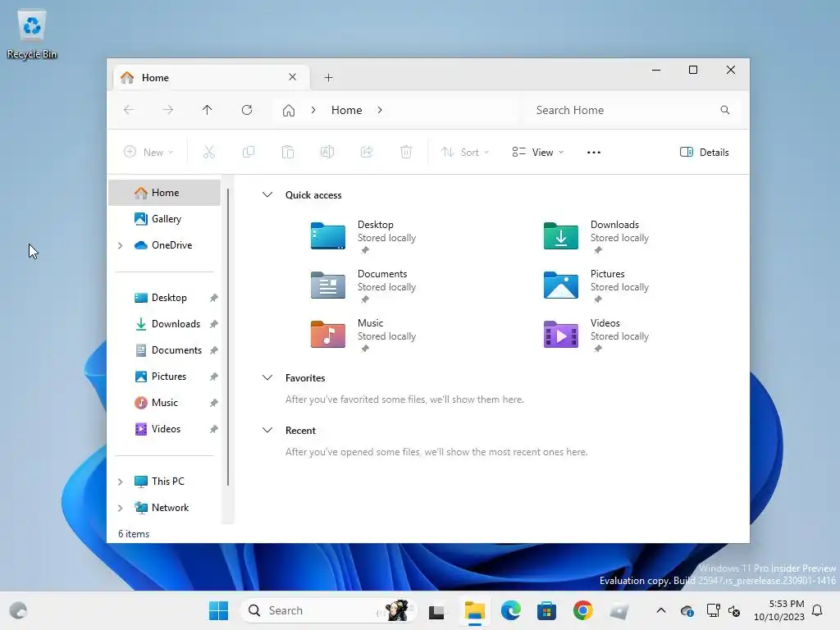Open the View dropdown
This screenshot has width=840, height=630.
click(537, 152)
